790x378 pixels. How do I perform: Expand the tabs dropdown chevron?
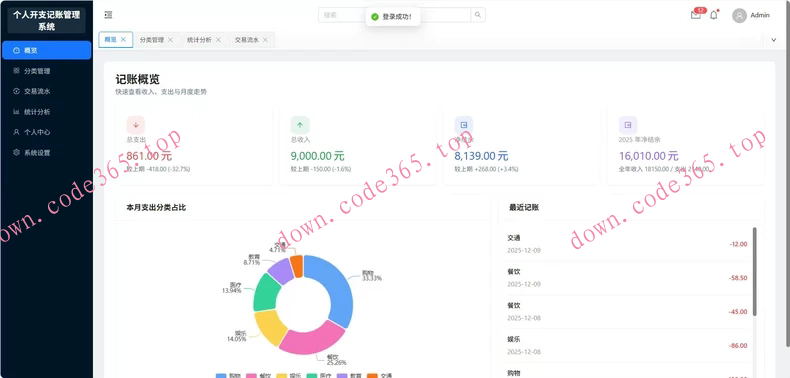(774, 40)
